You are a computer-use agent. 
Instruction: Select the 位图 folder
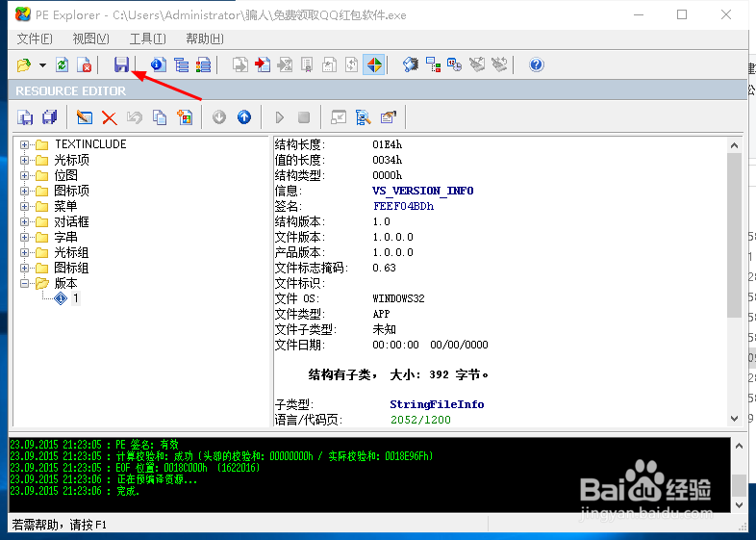click(65, 175)
